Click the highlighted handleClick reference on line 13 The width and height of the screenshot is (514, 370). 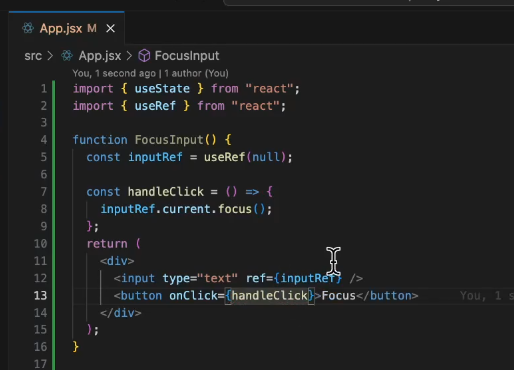(x=269, y=296)
